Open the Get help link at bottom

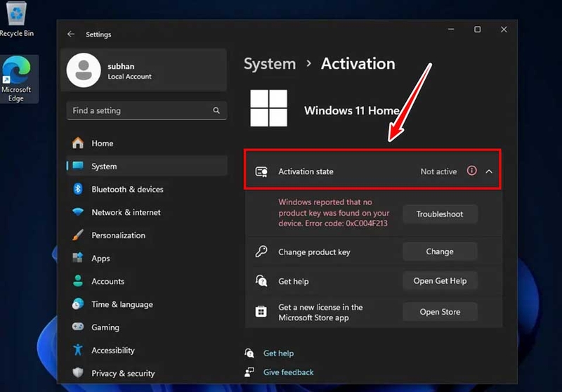click(x=278, y=353)
